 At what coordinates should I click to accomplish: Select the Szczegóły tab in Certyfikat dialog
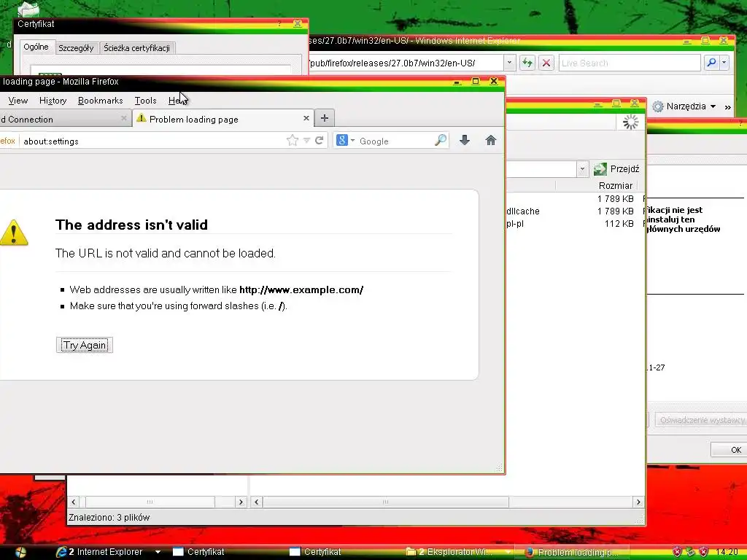click(x=76, y=47)
